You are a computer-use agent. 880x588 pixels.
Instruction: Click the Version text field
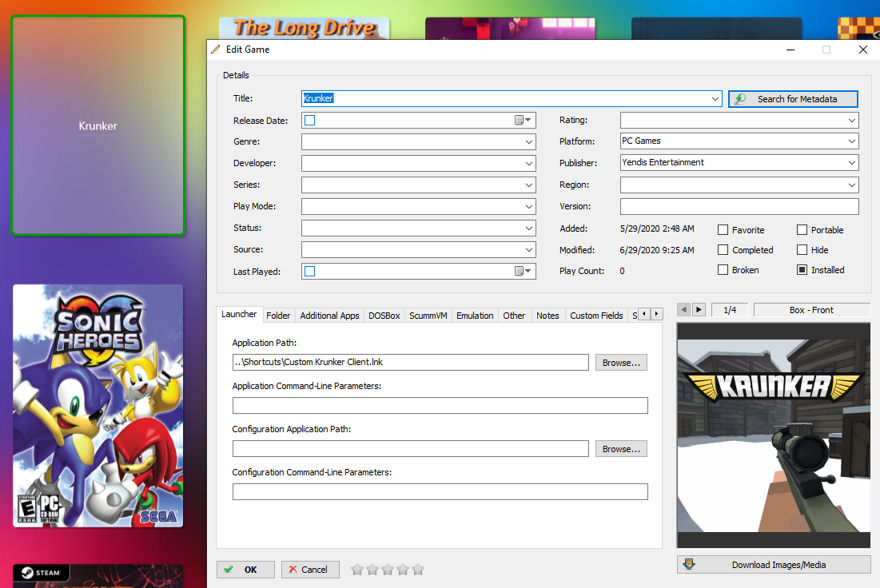coord(739,206)
